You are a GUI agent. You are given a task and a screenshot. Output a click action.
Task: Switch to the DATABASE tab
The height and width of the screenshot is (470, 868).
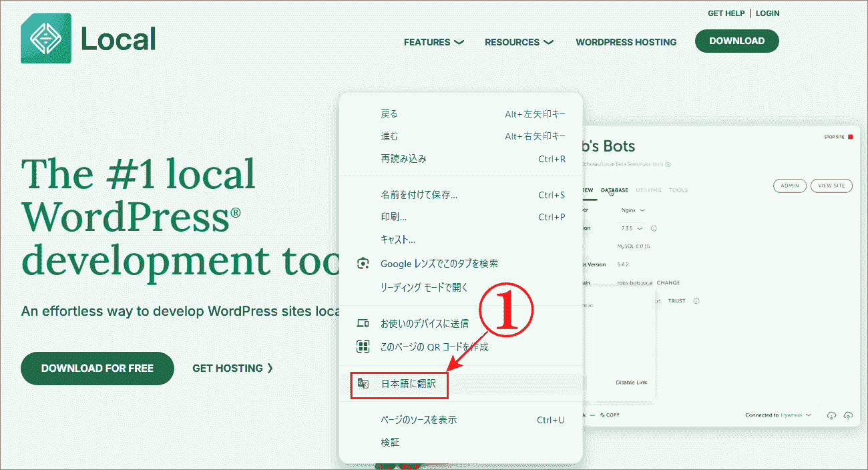tap(614, 190)
